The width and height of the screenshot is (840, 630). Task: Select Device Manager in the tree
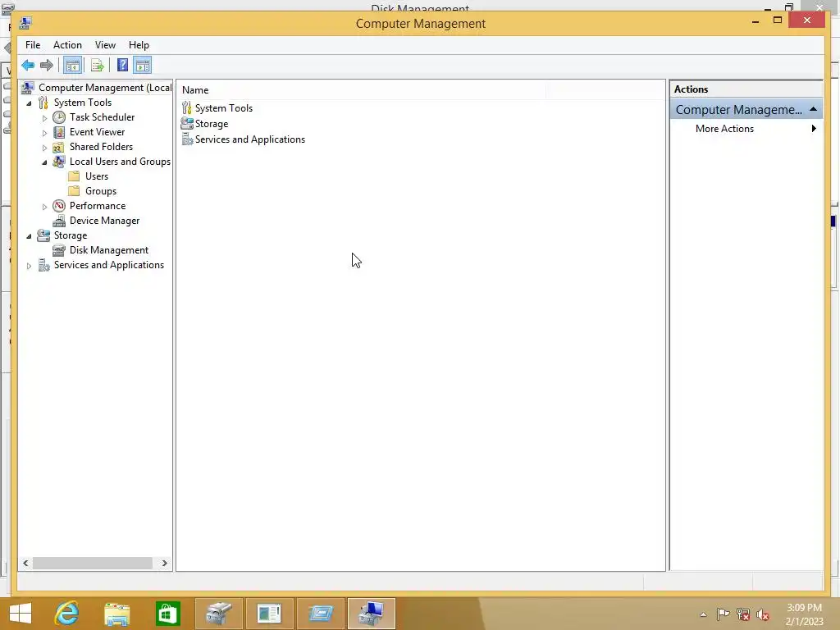coord(104,221)
